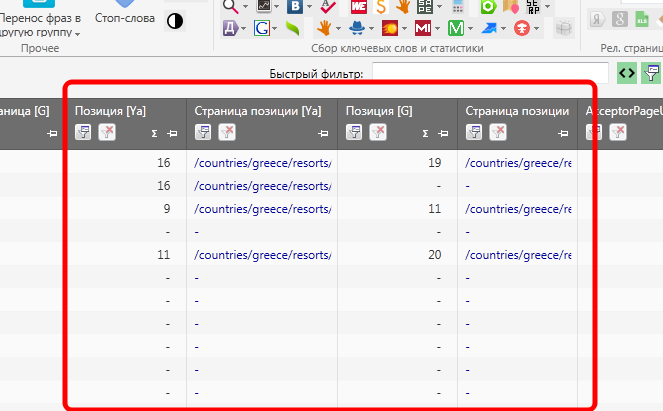Click the black-and-white contrast circle icon
The width and height of the screenshot is (663, 411).
tap(174, 20)
